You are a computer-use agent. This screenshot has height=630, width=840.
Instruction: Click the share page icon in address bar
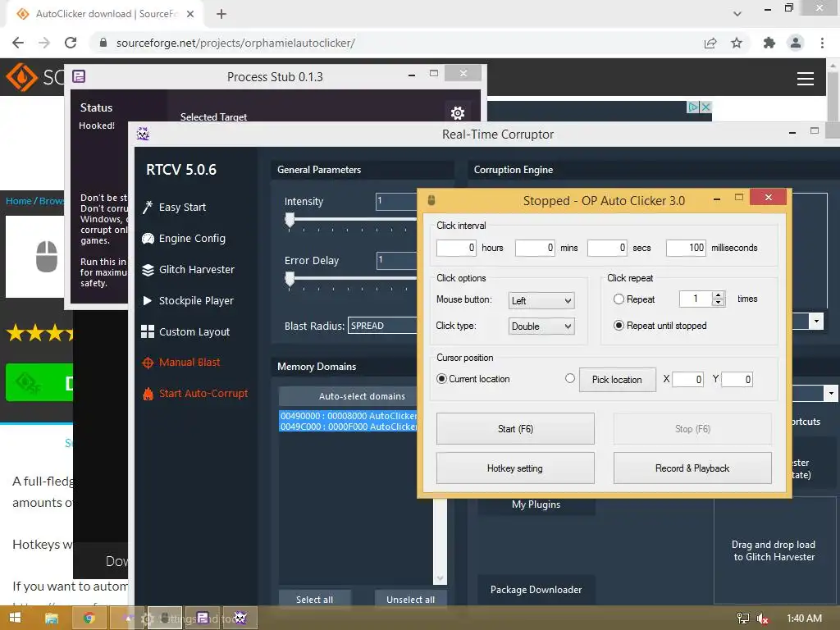tap(710, 43)
